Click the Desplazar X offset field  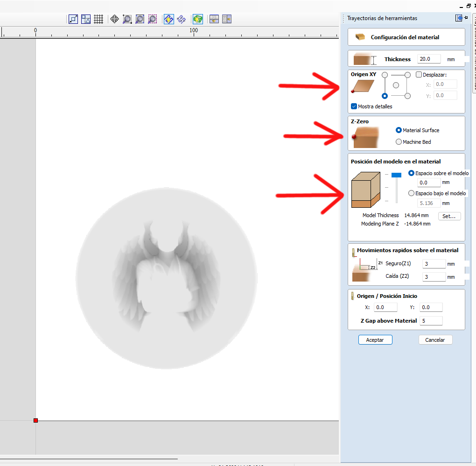[x=445, y=84]
